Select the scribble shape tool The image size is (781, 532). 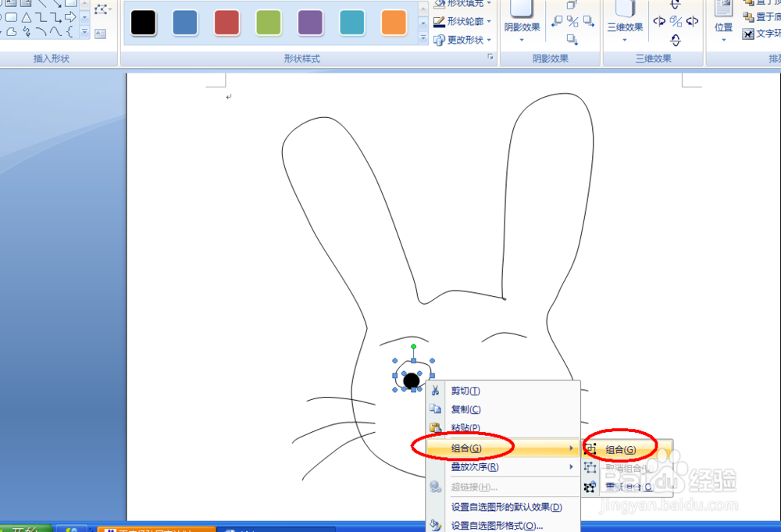[27, 32]
